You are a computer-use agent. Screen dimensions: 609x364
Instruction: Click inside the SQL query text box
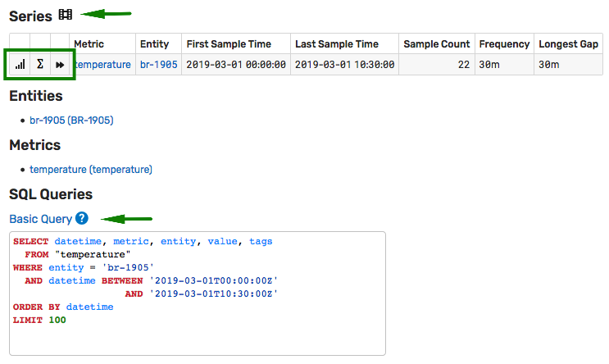pyautogui.click(x=198, y=293)
